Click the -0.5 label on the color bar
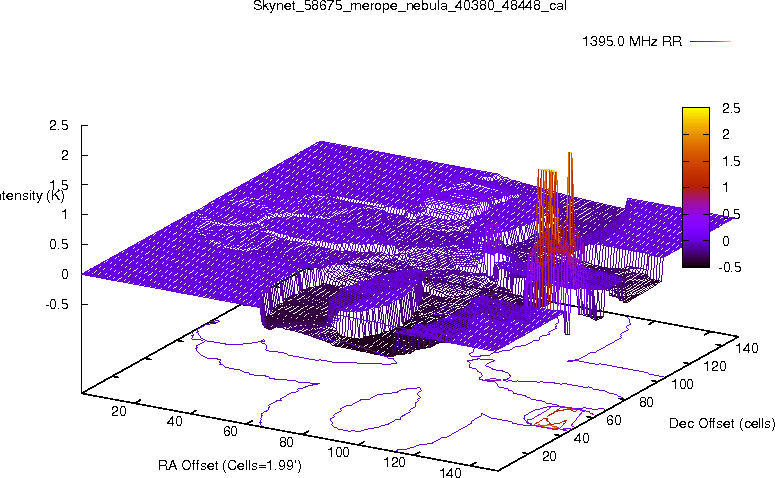Screen dimensions: 775x478 pos(729,267)
